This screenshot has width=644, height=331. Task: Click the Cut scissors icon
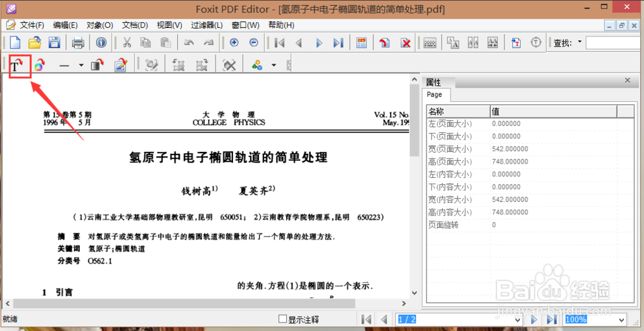[127, 43]
